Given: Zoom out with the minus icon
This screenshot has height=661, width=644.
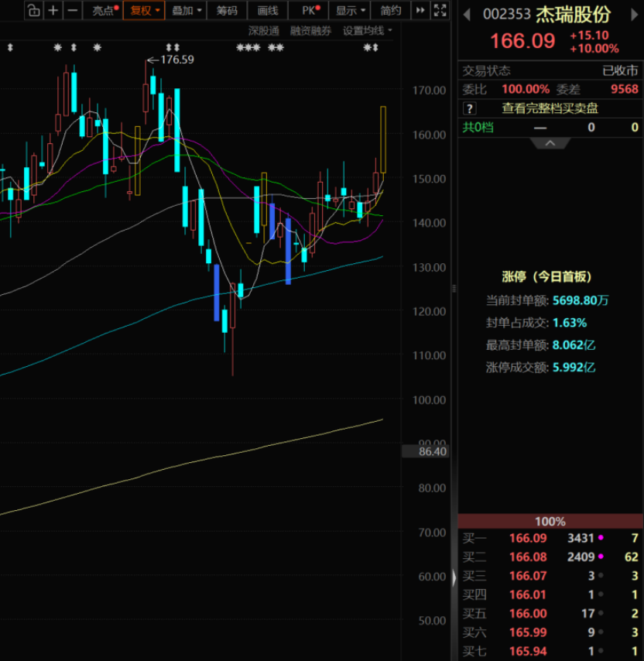Looking at the screenshot, I should click(x=73, y=11).
